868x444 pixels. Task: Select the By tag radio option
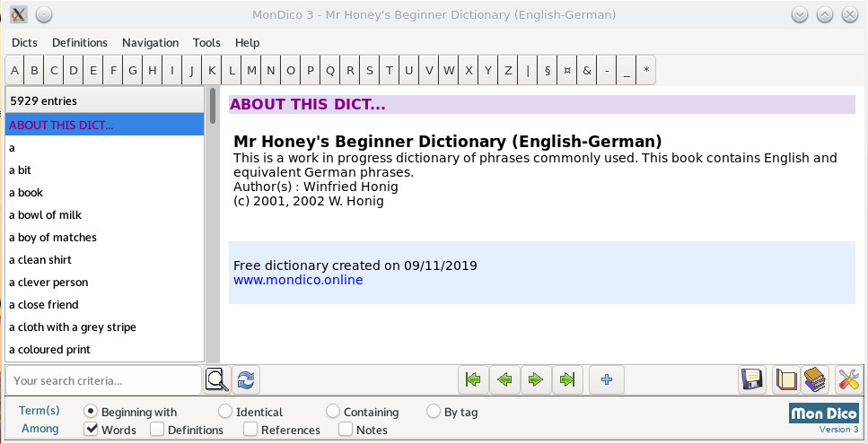[433, 412]
